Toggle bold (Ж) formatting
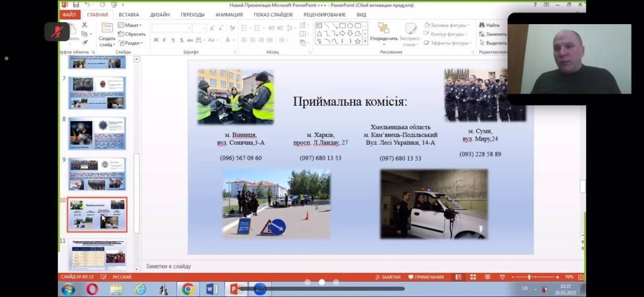The height and width of the screenshot is (297, 644). click(x=156, y=40)
